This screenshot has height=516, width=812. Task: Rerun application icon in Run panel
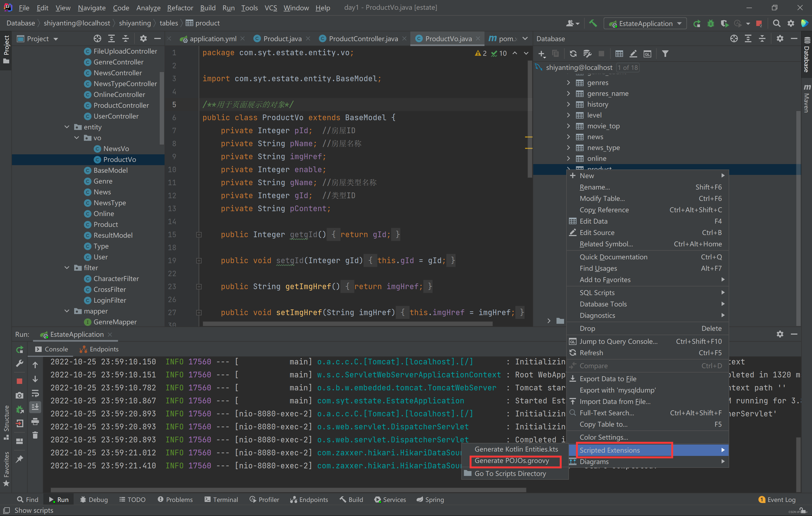pos(19,350)
